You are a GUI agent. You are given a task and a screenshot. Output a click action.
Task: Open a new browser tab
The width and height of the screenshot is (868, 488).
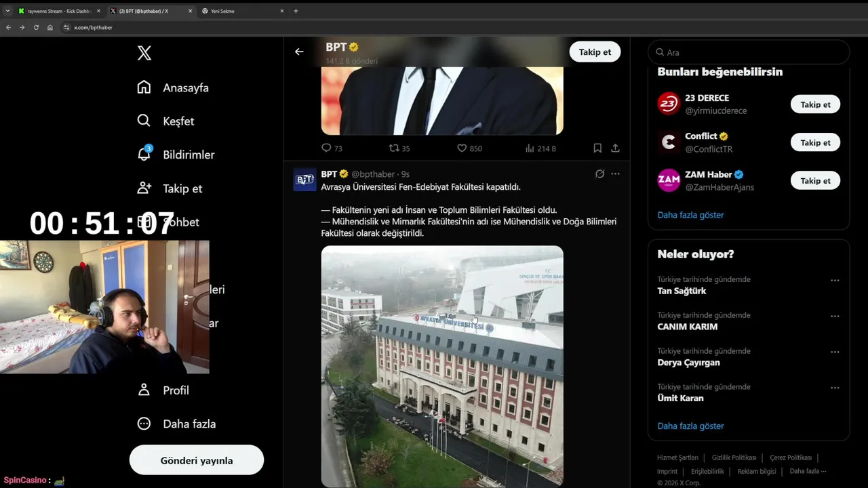point(296,11)
